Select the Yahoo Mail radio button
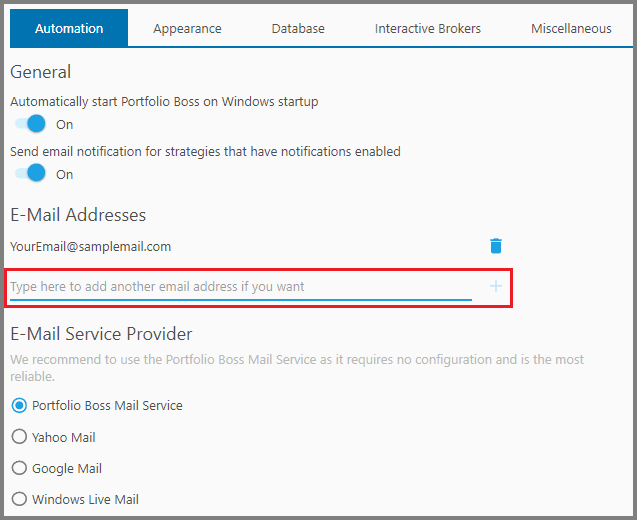 pyautogui.click(x=19, y=437)
